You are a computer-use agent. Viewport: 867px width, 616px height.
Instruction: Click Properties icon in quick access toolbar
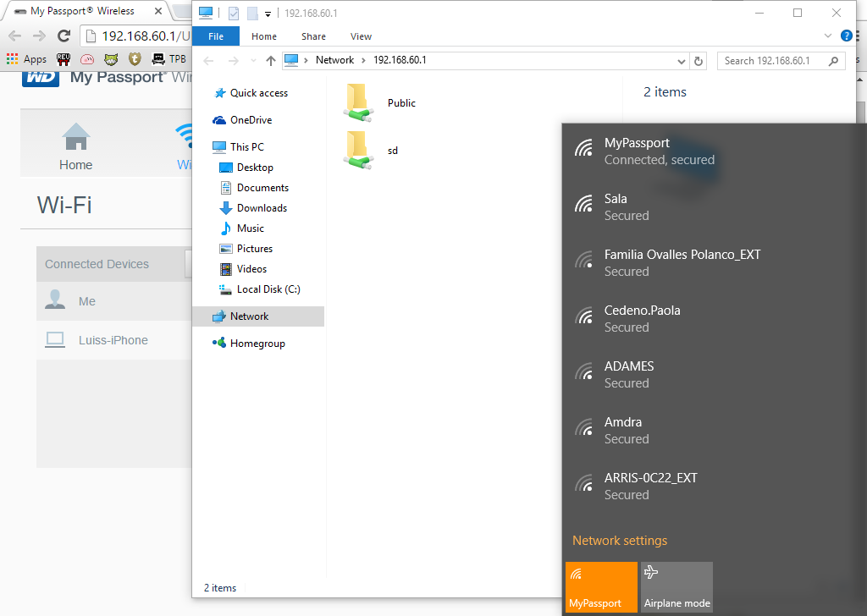234,14
